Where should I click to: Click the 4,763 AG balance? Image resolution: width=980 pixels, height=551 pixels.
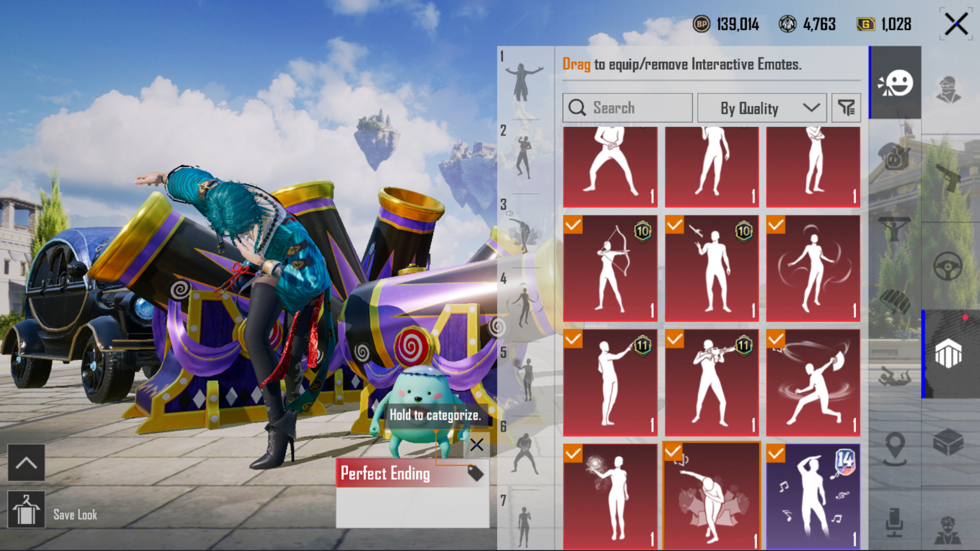click(x=819, y=24)
